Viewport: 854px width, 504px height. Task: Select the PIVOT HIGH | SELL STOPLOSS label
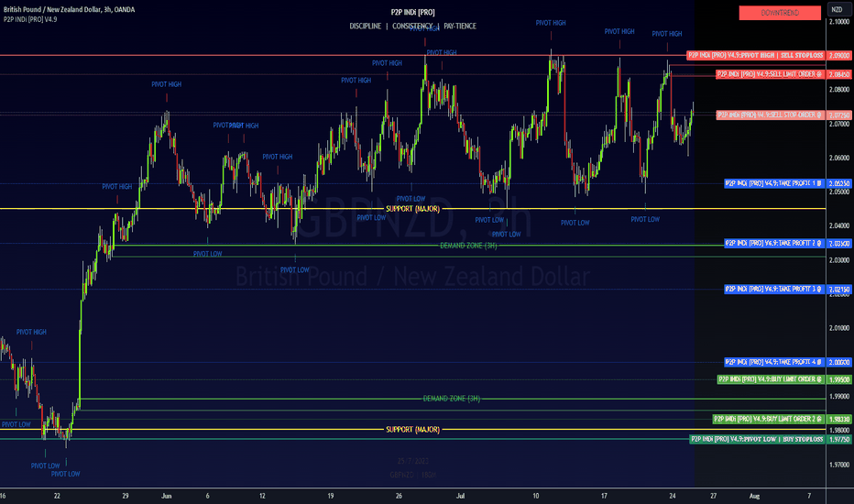[755, 55]
